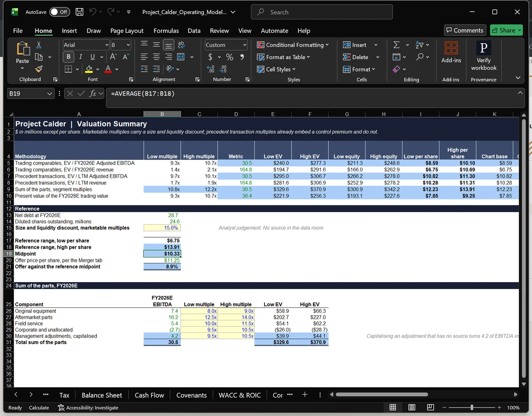Click the red Font Color swatch
The width and height of the screenshot is (532, 416).
point(108,69)
